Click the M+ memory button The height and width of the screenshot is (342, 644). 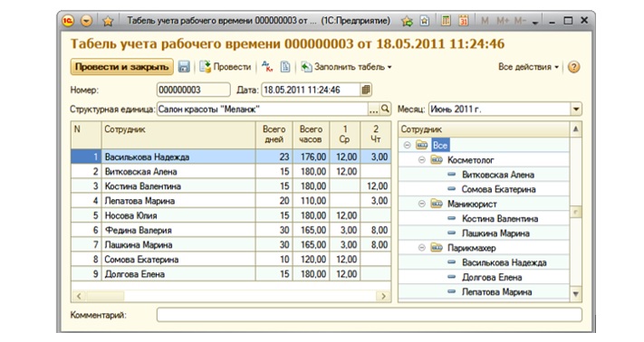click(503, 21)
